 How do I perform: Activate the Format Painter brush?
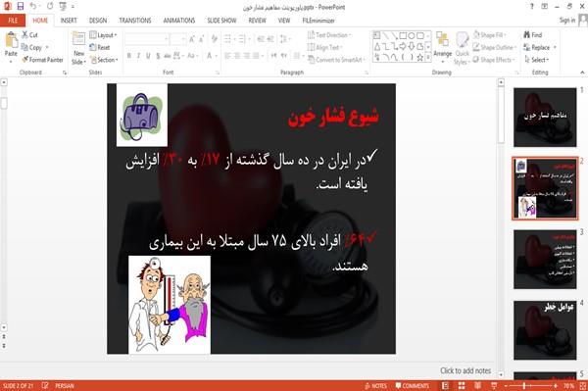pyautogui.click(x=42, y=60)
